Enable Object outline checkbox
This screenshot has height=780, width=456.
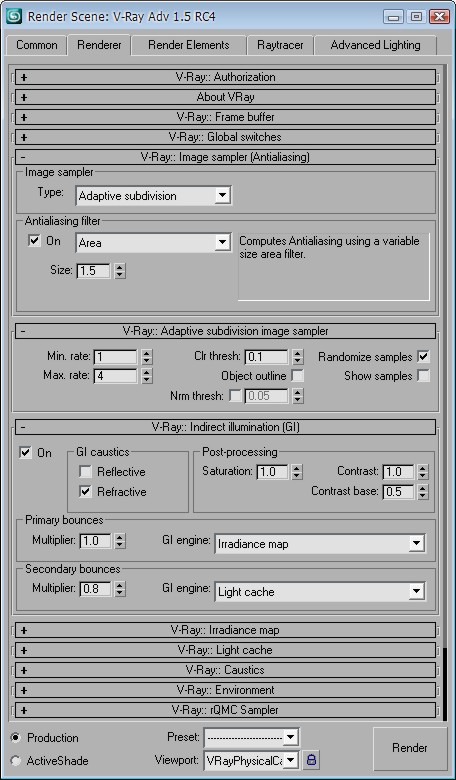pyautogui.click(x=297, y=376)
